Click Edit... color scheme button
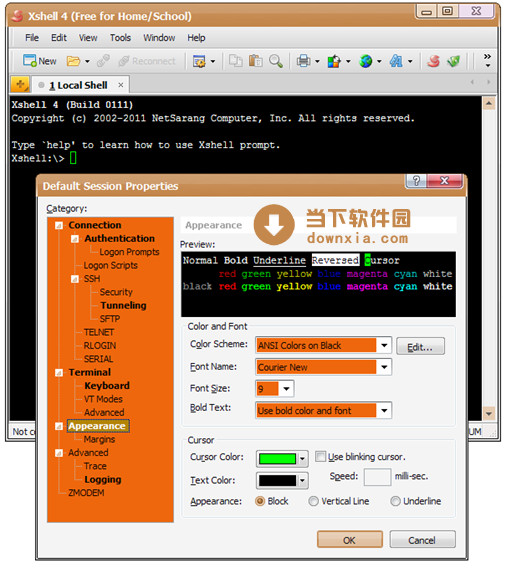The height and width of the screenshot is (568, 506). tap(420, 346)
